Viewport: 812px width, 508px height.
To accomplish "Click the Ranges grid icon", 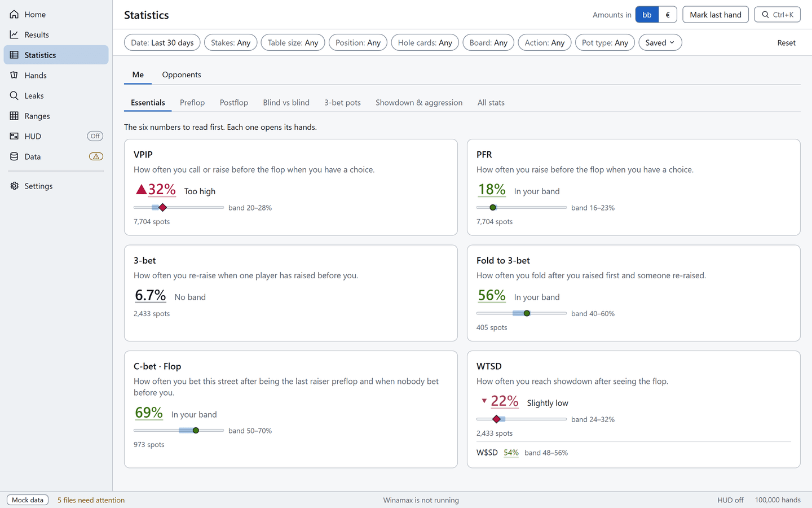I will point(14,116).
